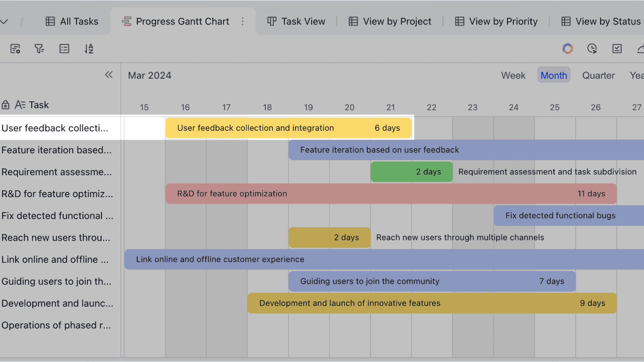The image size is (644, 362).
Task: Click the lock icon beside Task column
Action: 6,105
